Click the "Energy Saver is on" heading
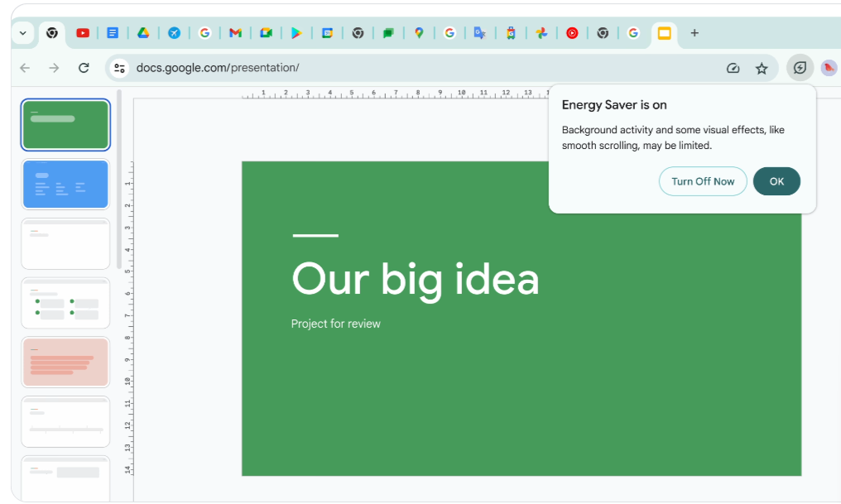This screenshot has height=504, width=841. point(614,105)
